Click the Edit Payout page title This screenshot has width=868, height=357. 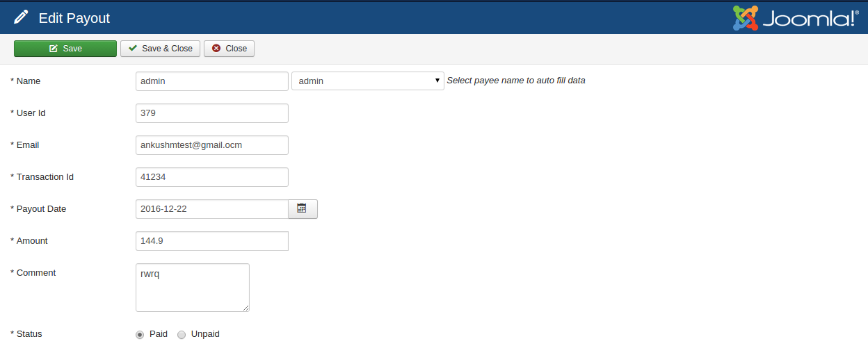pos(74,18)
